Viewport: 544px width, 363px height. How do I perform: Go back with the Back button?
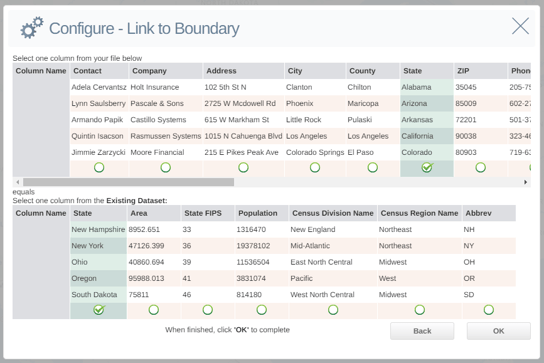click(422, 331)
